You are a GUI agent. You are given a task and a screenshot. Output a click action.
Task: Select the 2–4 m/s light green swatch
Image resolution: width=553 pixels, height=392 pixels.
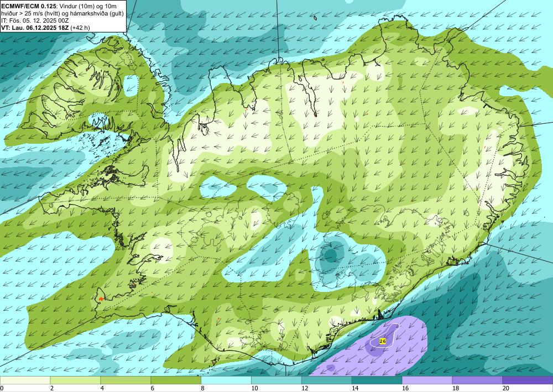coord(75,380)
